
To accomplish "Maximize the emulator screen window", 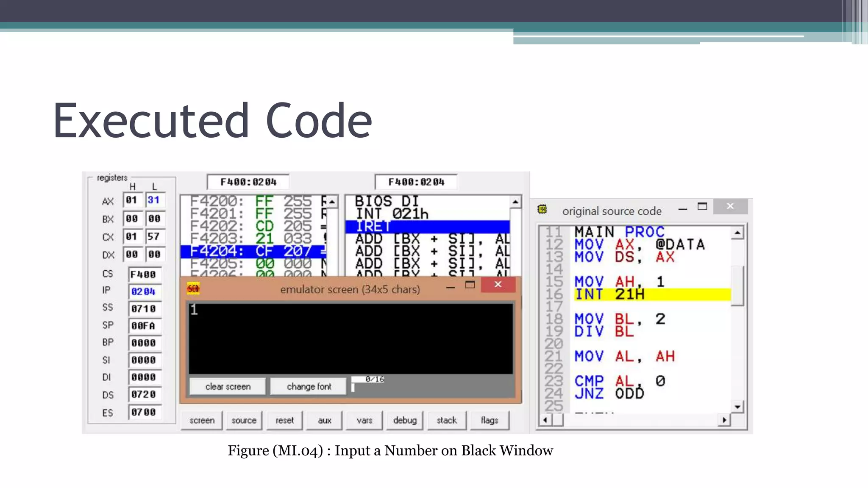I will click(470, 285).
